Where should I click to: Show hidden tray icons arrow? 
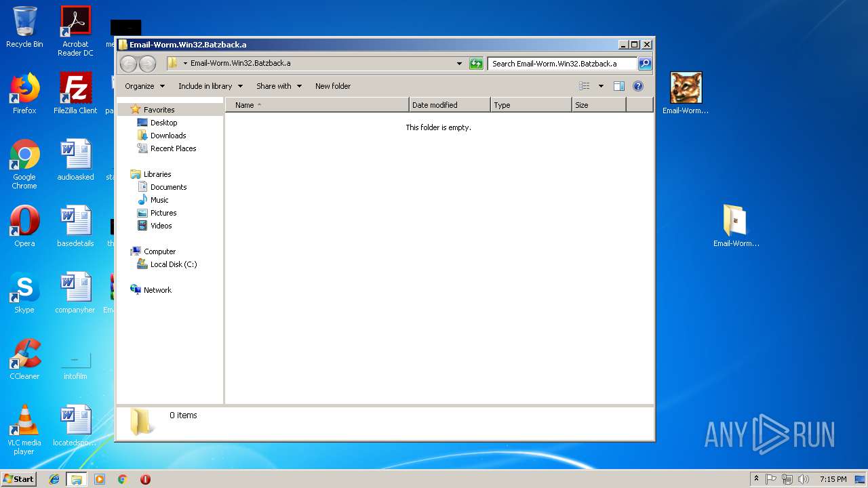click(x=756, y=479)
